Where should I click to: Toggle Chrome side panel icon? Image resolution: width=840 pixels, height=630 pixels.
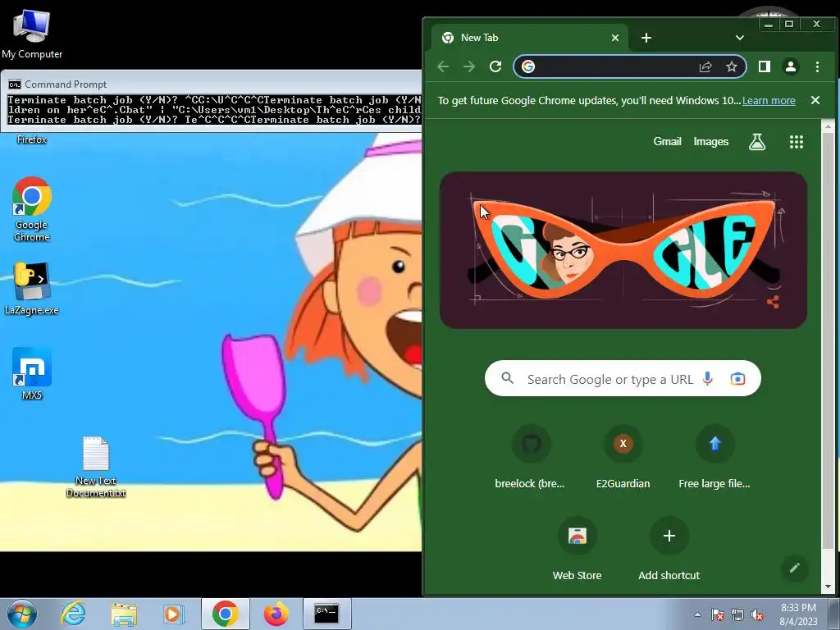click(x=765, y=66)
